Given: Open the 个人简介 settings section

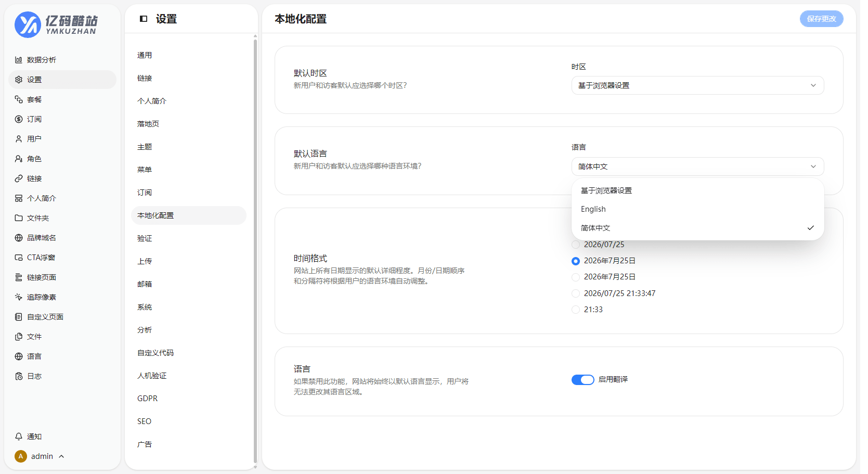Looking at the screenshot, I should click(189, 101).
